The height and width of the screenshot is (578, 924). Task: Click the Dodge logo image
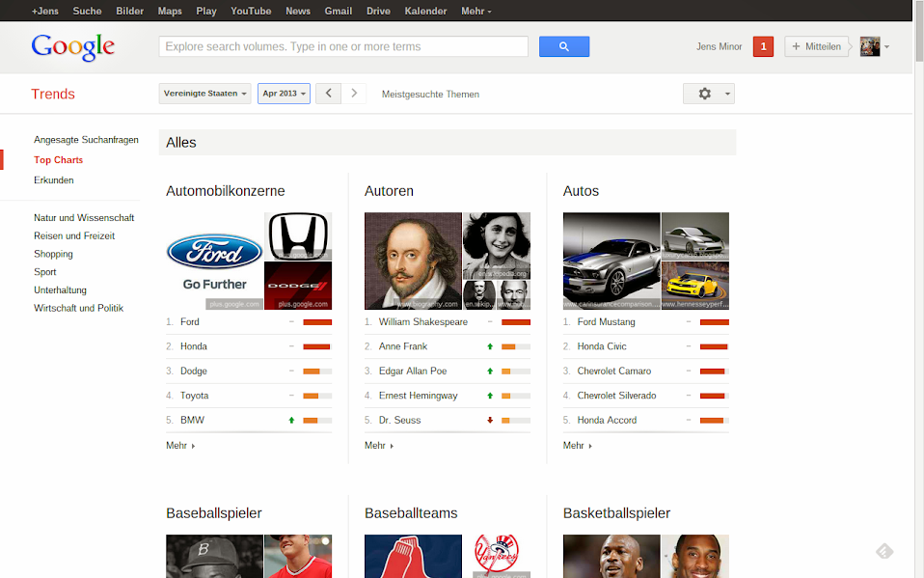click(298, 286)
